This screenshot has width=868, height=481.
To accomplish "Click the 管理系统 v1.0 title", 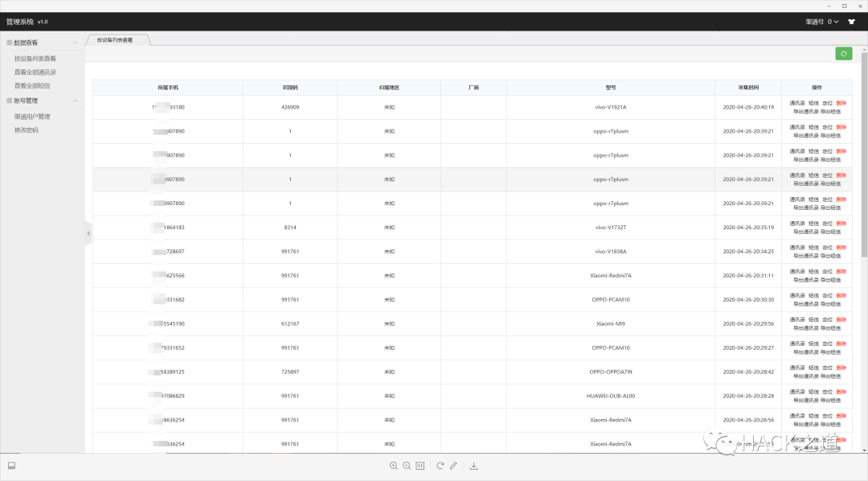I will coord(27,22).
